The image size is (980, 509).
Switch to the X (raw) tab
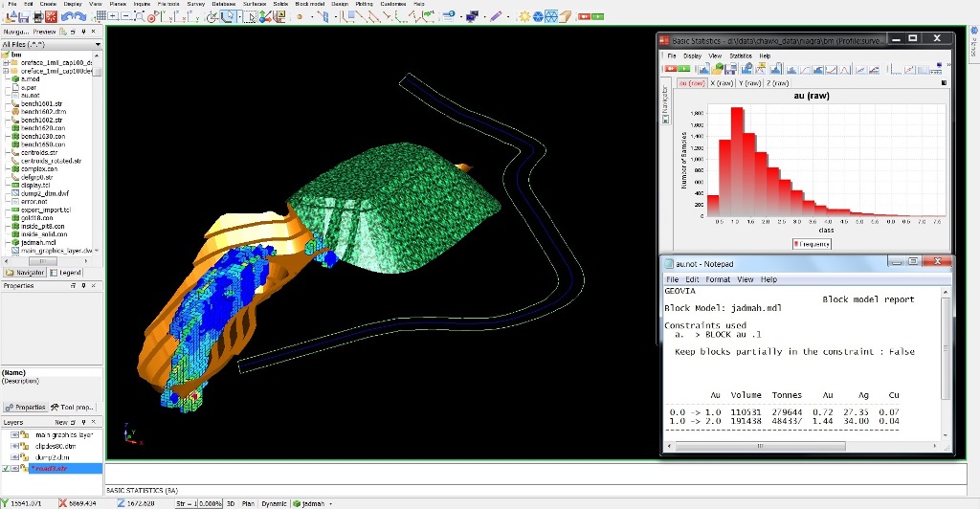[722, 83]
